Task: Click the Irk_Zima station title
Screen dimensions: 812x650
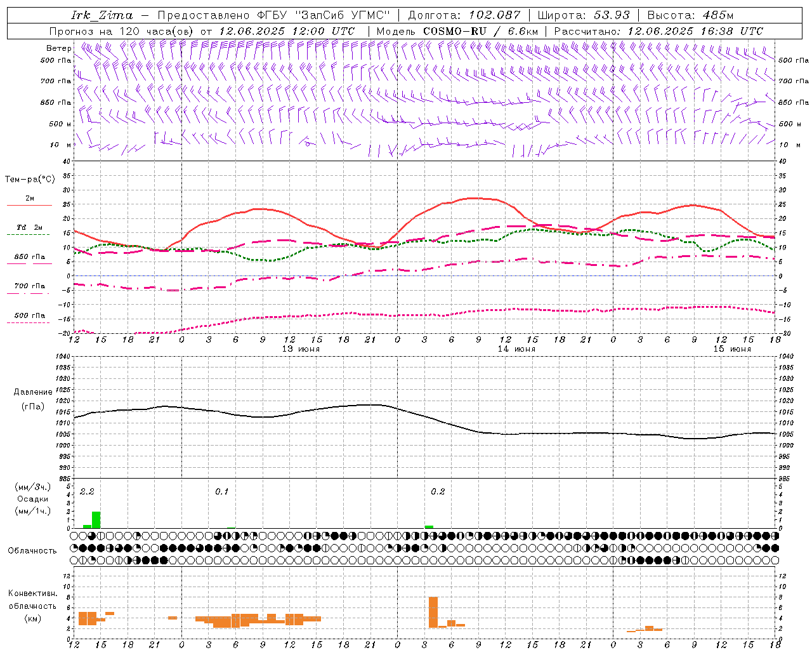Action: 102,15
